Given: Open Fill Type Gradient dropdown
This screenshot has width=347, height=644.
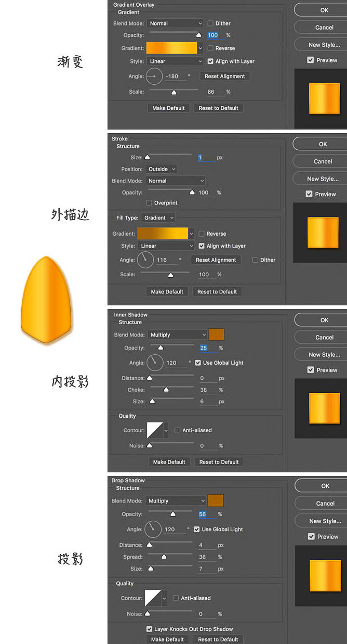Looking at the screenshot, I should point(158,218).
